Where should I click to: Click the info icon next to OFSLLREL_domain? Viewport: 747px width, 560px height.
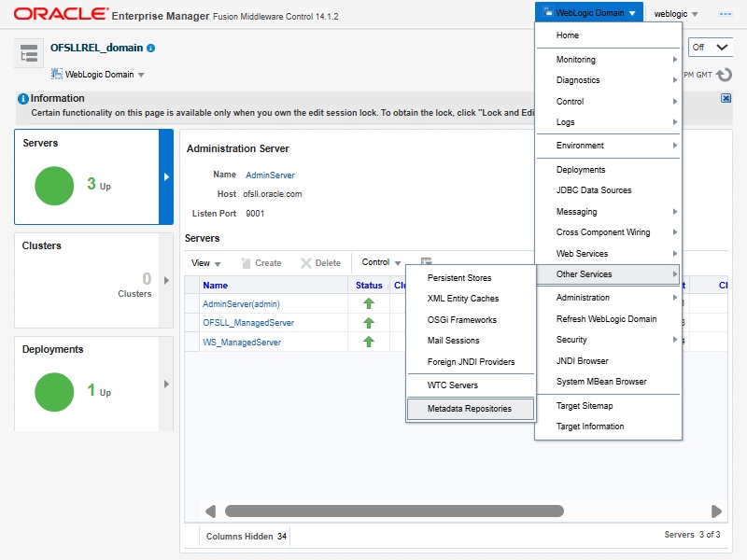pyautogui.click(x=151, y=48)
